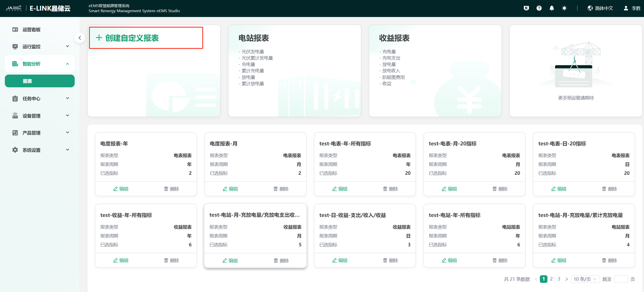Delete the test-电站-年-所有指标 report
644x292 pixels.
[x=500, y=260]
